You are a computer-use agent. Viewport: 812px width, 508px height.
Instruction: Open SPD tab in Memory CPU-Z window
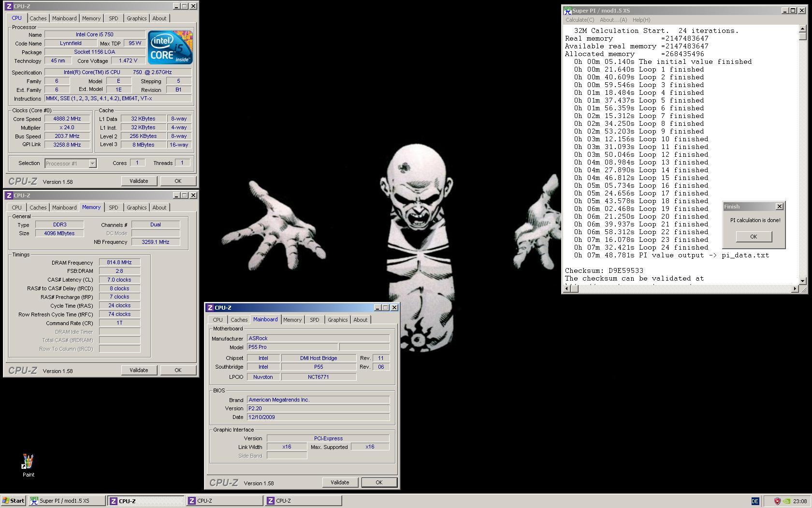[113, 208]
